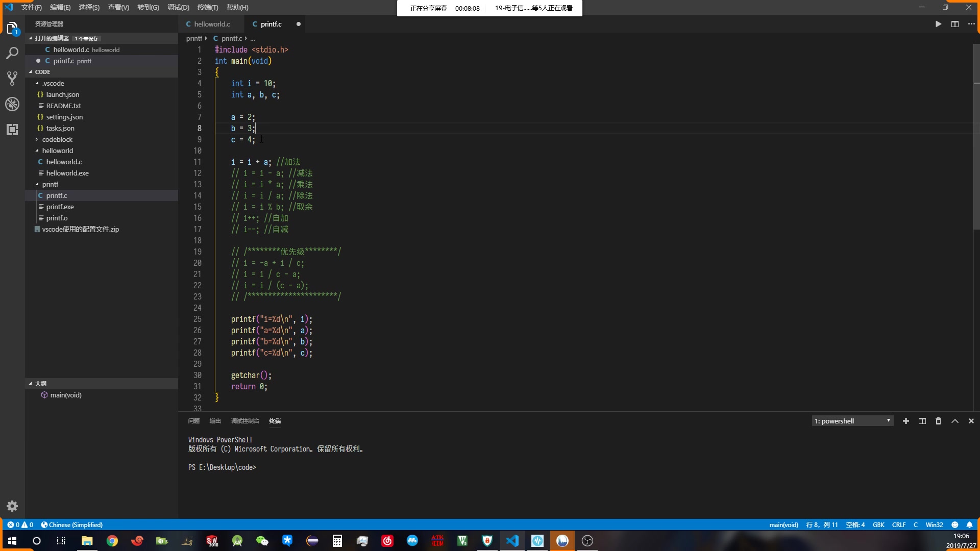Open the feedback smiley in status bar
Viewport: 980px width, 551px height.
(x=954, y=524)
